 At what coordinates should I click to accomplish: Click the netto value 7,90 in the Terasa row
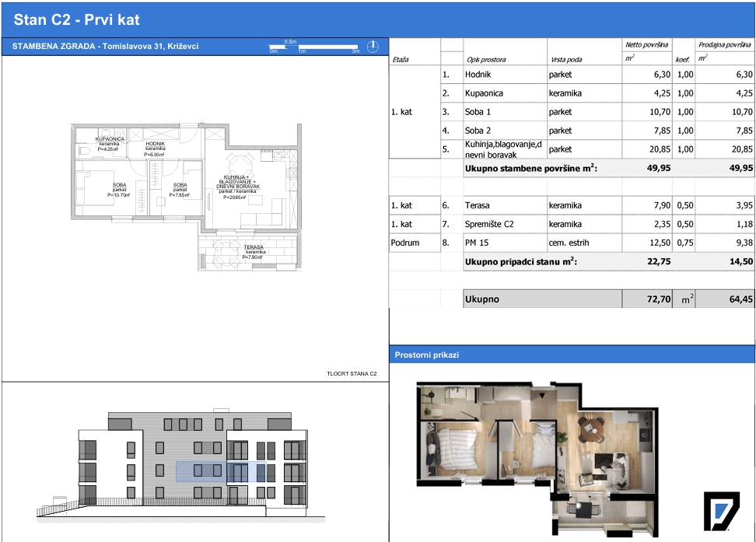pyautogui.click(x=662, y=205)
